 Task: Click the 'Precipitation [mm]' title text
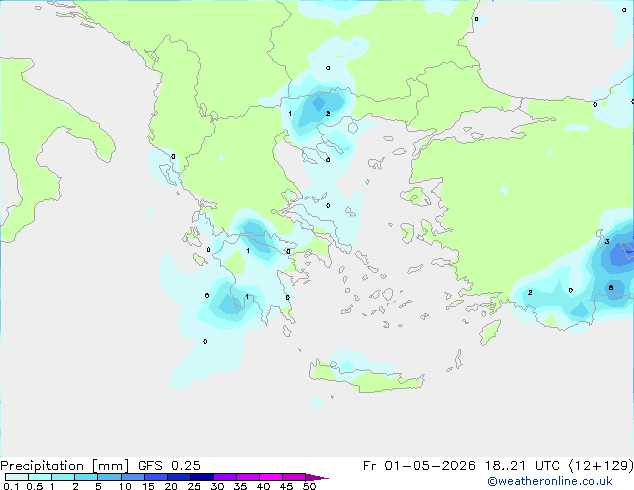[64, 466]
